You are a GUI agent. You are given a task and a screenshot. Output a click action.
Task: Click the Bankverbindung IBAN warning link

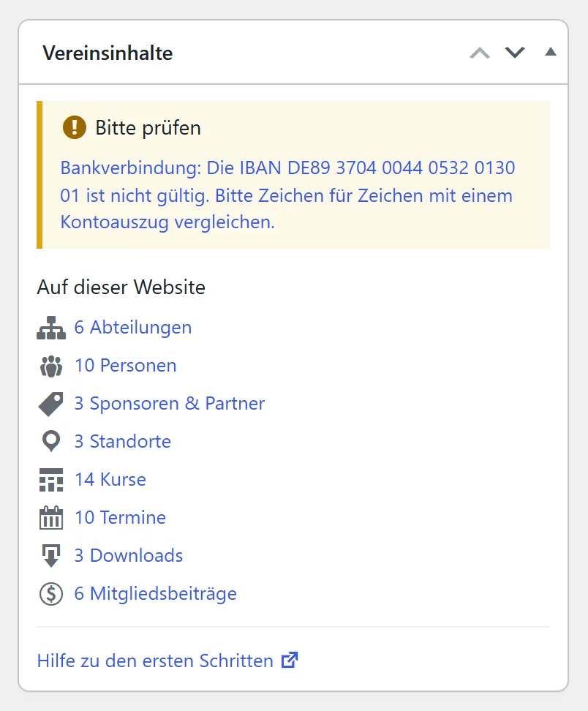pyautogui.click(x=288, y=195)
